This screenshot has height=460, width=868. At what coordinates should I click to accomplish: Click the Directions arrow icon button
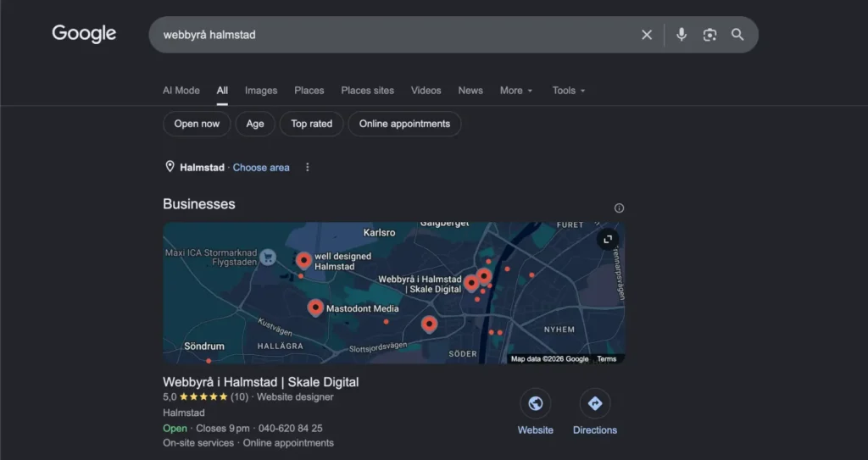coord(595,403)
